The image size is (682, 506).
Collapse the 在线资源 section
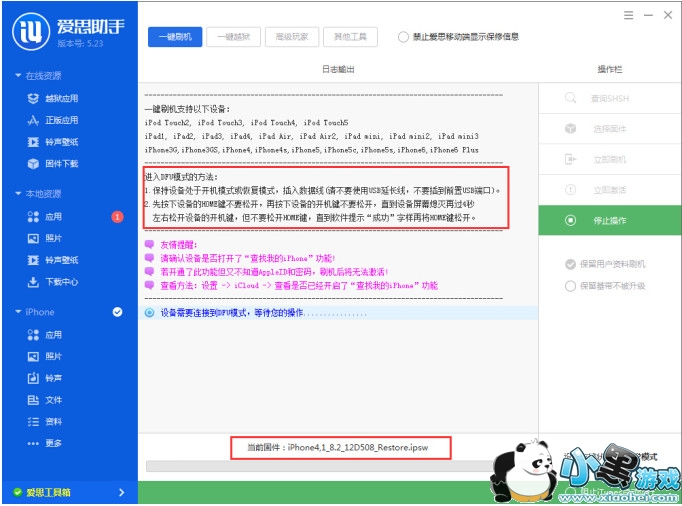(x=18, y=76)
